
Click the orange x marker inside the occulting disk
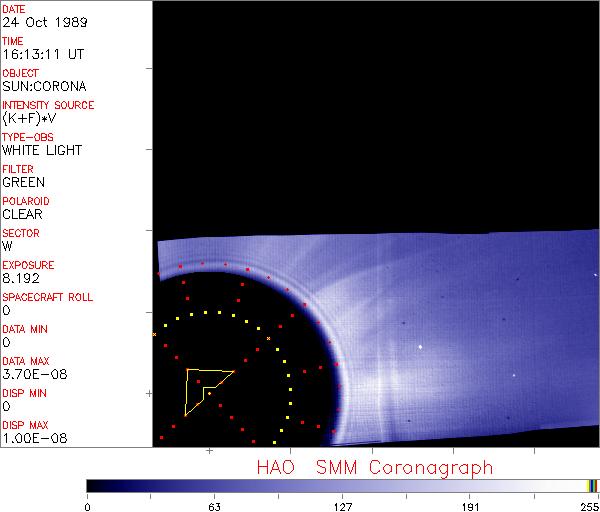pos(268,339)
